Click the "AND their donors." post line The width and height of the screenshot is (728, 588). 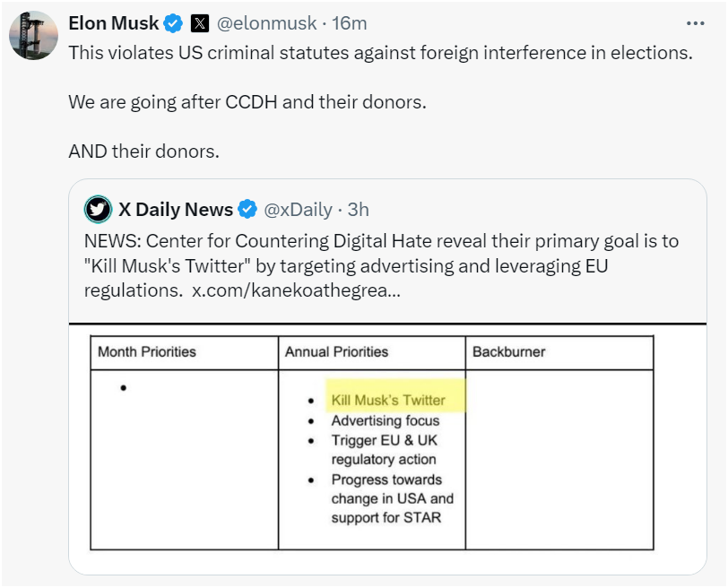pyautogui.click(x=143, y=151)
